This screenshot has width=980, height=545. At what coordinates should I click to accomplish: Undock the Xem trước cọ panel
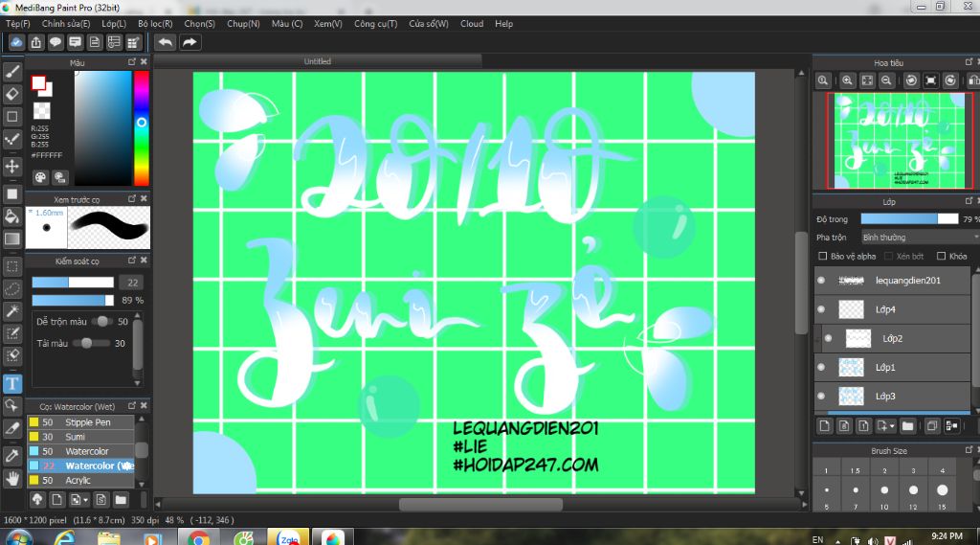click(x=132, y=198)
